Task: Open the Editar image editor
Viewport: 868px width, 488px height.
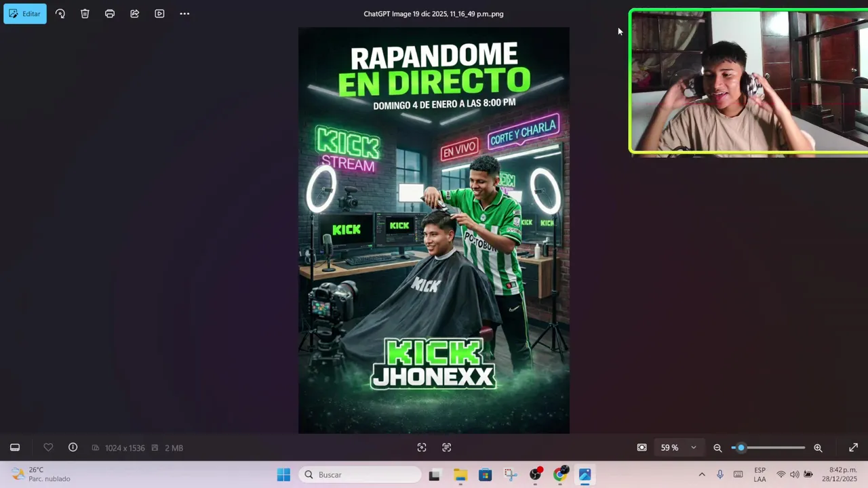Action: (x=25, y=14)
